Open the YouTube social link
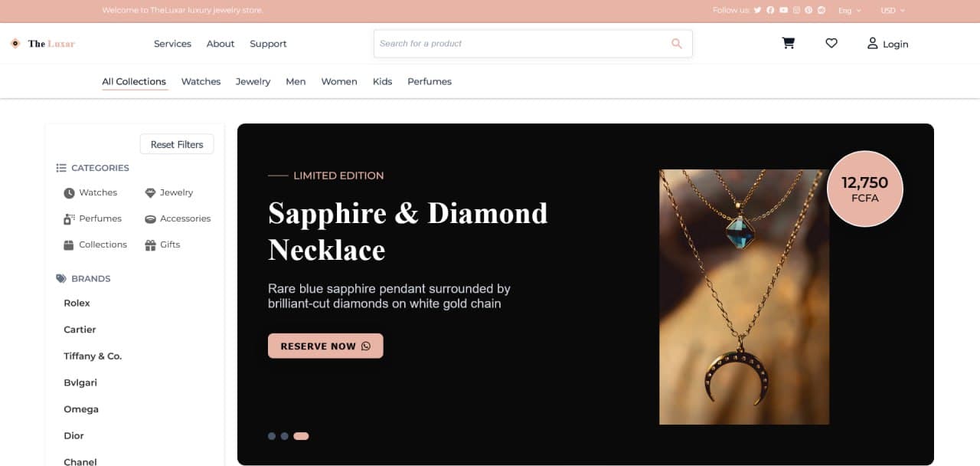The width and height of the screenshot is (980, 466). 783,11
